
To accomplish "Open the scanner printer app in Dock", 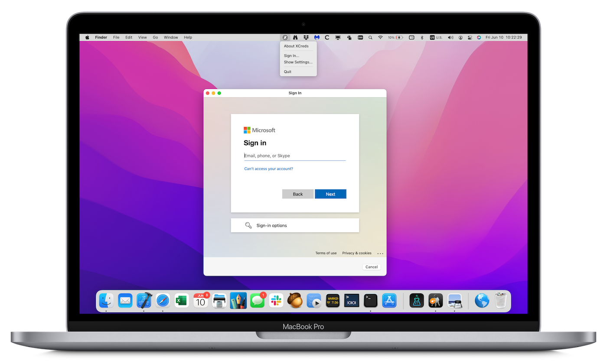I will click(219, 300).
